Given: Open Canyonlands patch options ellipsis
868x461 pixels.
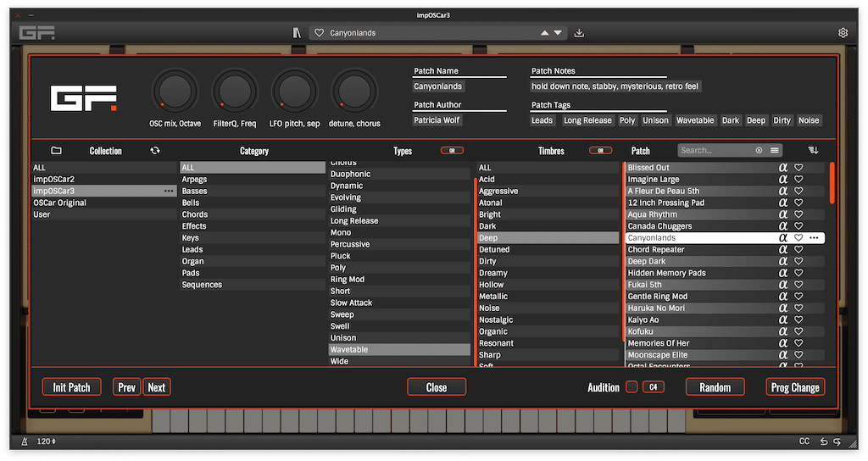Looking at the screenshot, I should click(x=814, y=238).
